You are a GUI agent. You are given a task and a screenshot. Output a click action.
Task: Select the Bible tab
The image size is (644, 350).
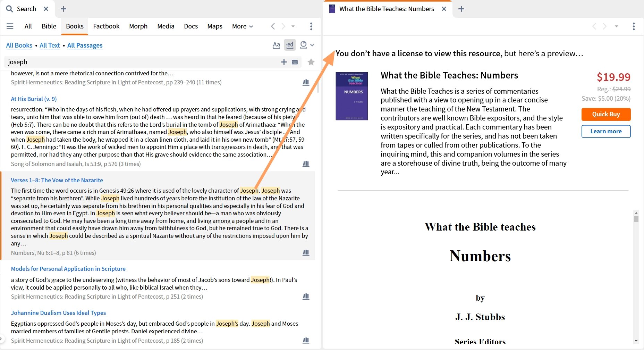point(49,26)
